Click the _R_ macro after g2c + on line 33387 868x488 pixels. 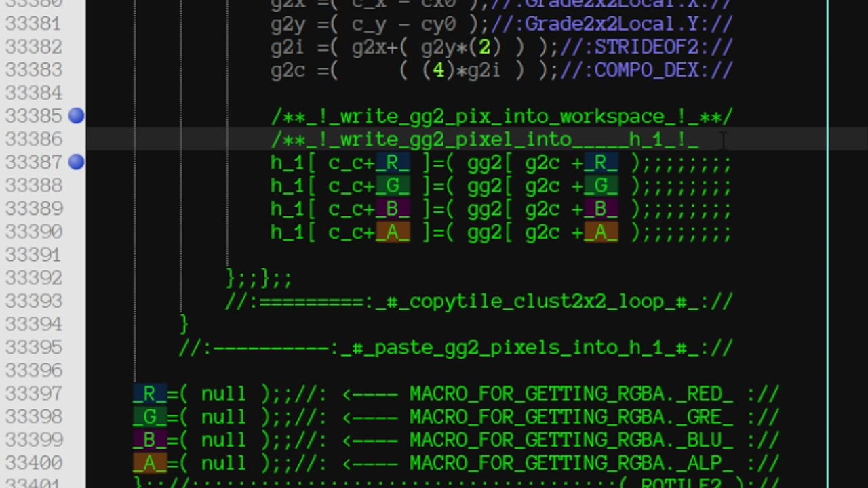[601, 163]
